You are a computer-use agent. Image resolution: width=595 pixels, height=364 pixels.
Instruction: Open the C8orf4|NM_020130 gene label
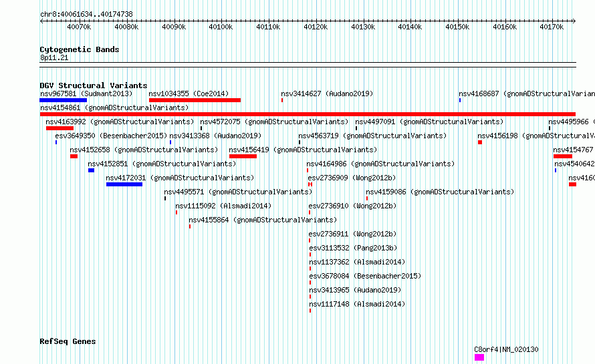coord(506,349)
